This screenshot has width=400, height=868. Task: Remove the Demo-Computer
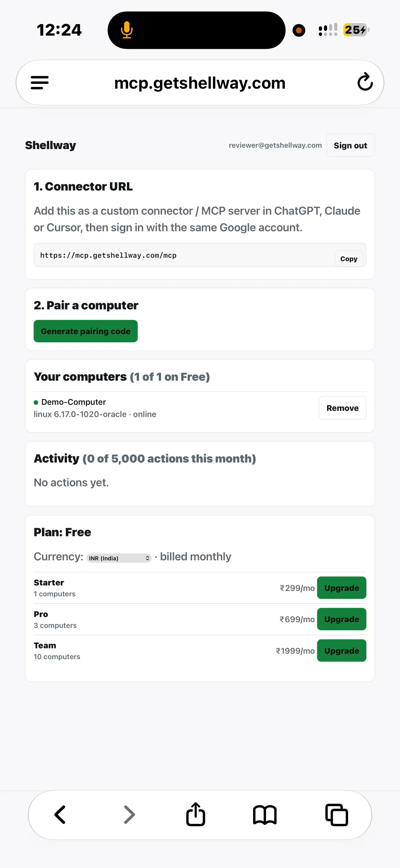click(x=342, y=408)
